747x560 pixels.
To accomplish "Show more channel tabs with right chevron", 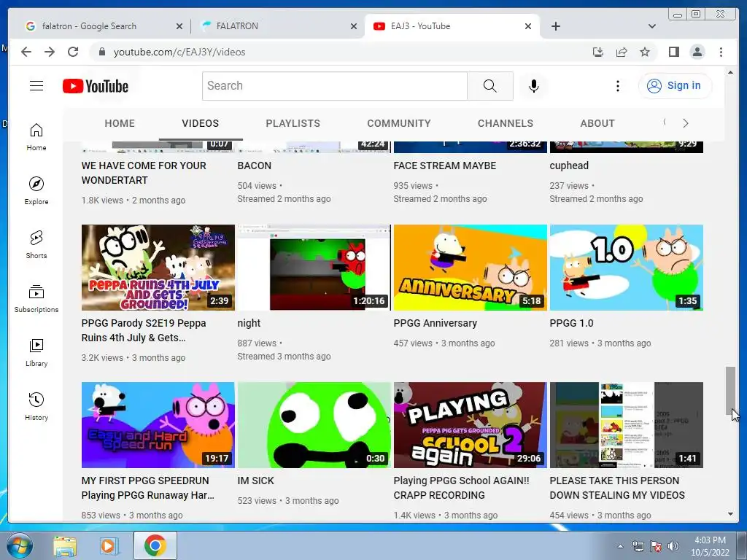I will click(x=686, y=123).
